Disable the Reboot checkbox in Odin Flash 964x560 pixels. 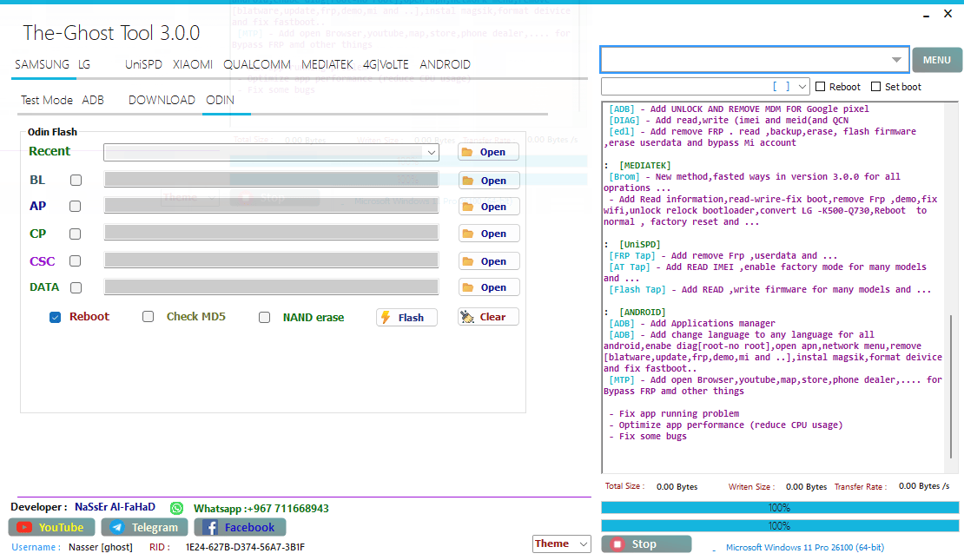56,318
